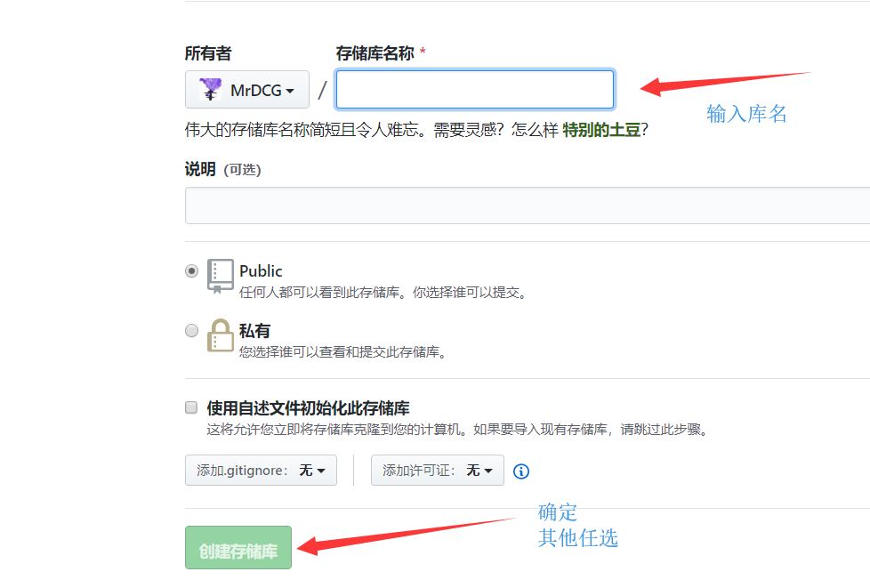Click the 创建存储库 button
Viewport: 870px width, 588px height.
pyautogui.click(x=238, y=547)
